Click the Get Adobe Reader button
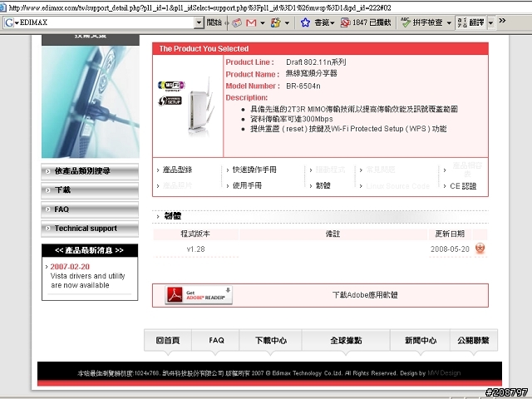 coord(199,295)
